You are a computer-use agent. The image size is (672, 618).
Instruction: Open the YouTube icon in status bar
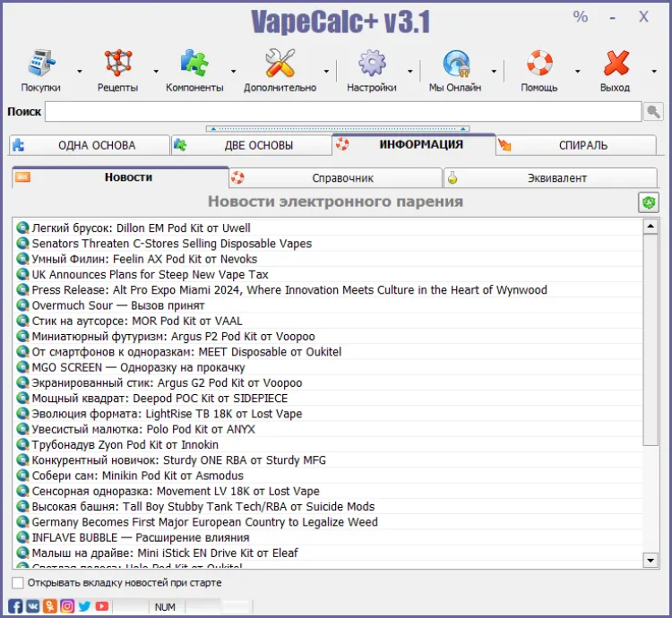[x=102, y=606]
